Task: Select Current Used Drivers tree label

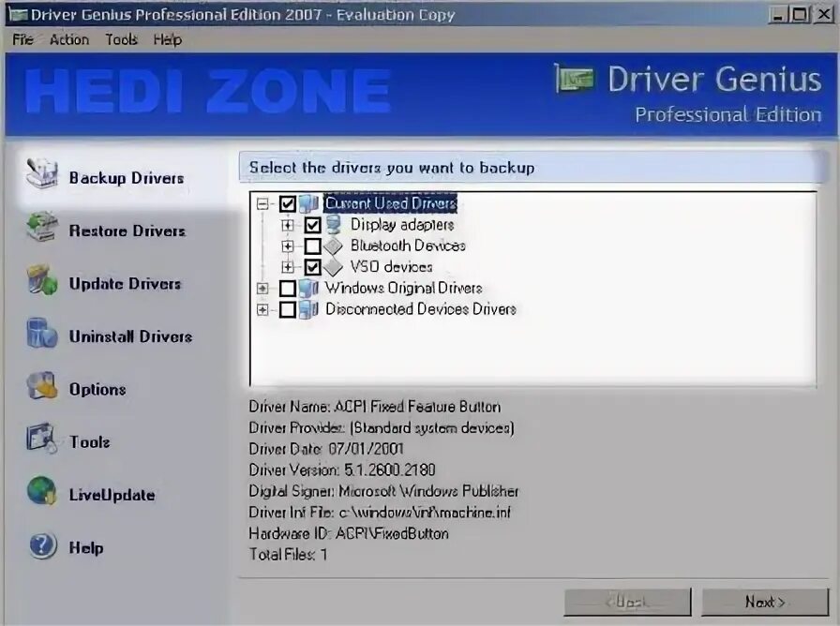Action: coord(391,203)
